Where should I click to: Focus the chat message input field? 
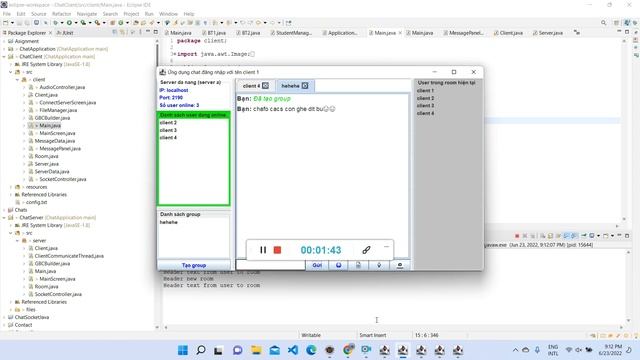pyautogui.click(x=271, y=265)
